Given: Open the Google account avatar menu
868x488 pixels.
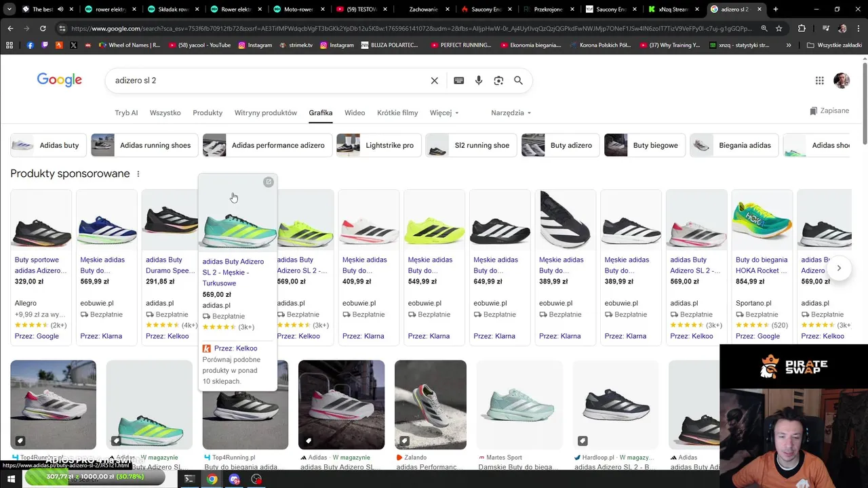Looking at the screenshot, I should pos(841,80).
